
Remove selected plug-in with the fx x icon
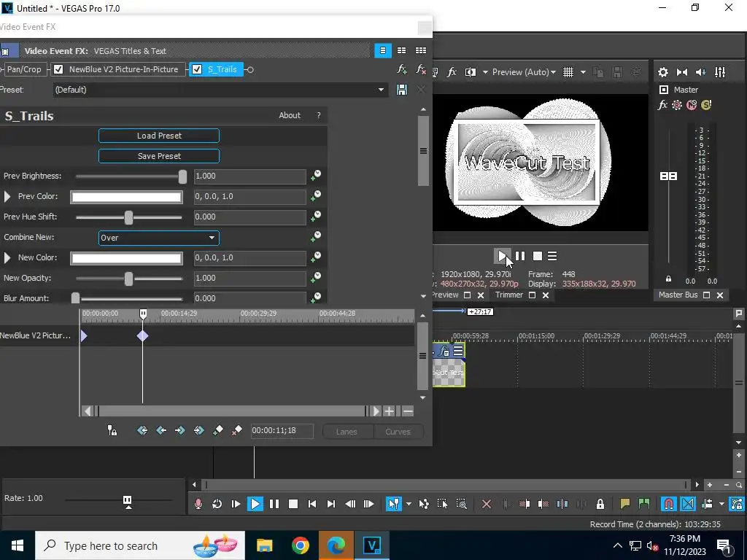421,69
